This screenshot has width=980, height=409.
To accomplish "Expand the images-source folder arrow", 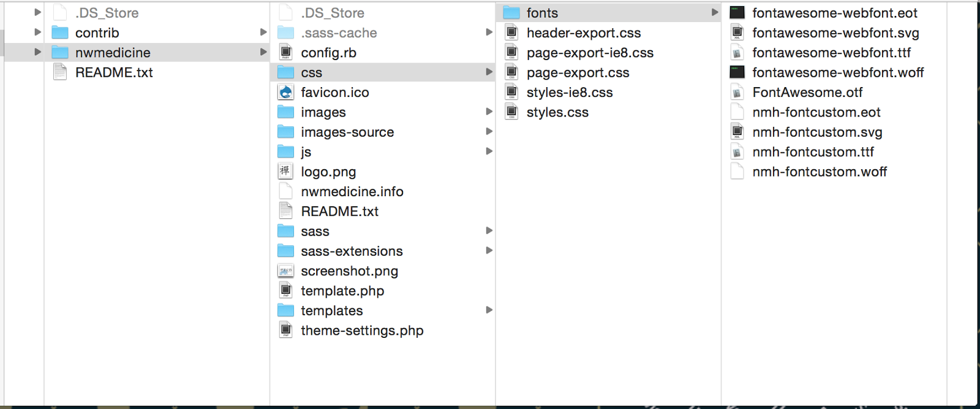I will click(x=489, y=131).
